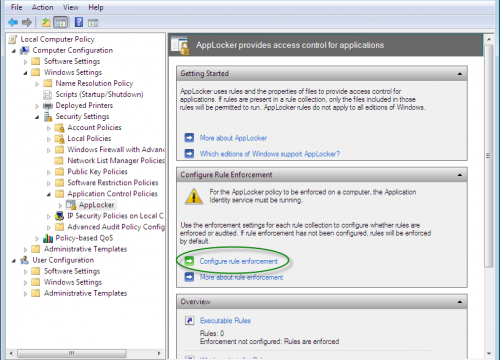This screenshot has height=360, width=500.
Task: Click arrow icon beside More about rule enforcement
Action: tap(189, 277)
